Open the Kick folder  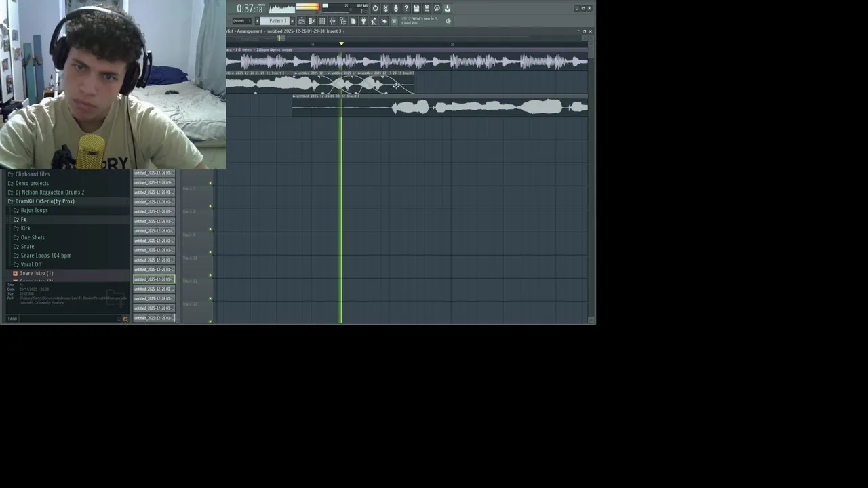[25, 228]
